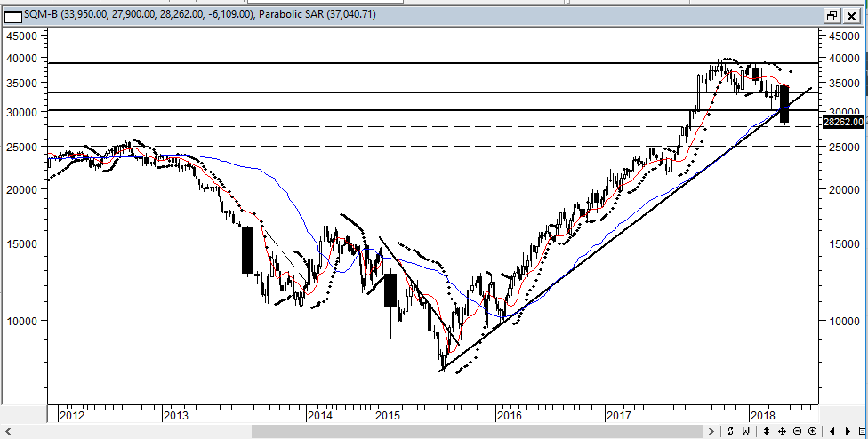Click the 28262.00 current price label
The width and height of the screenshot is (868, 439).
click(x=843, y=122)
